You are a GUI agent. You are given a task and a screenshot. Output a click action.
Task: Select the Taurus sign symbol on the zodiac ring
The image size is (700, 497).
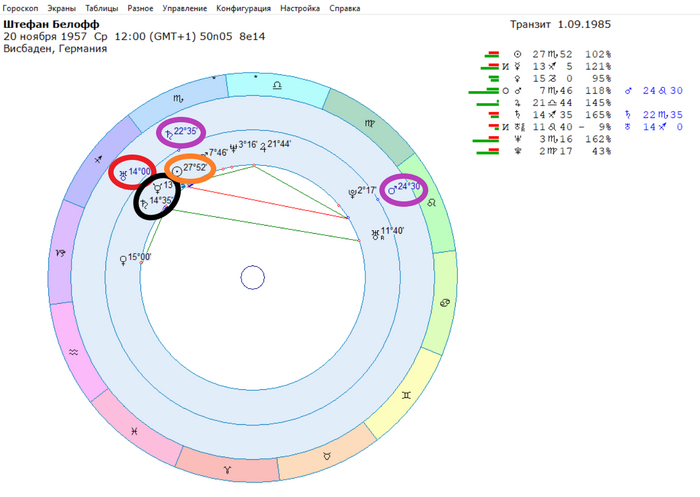pos(327,456)
